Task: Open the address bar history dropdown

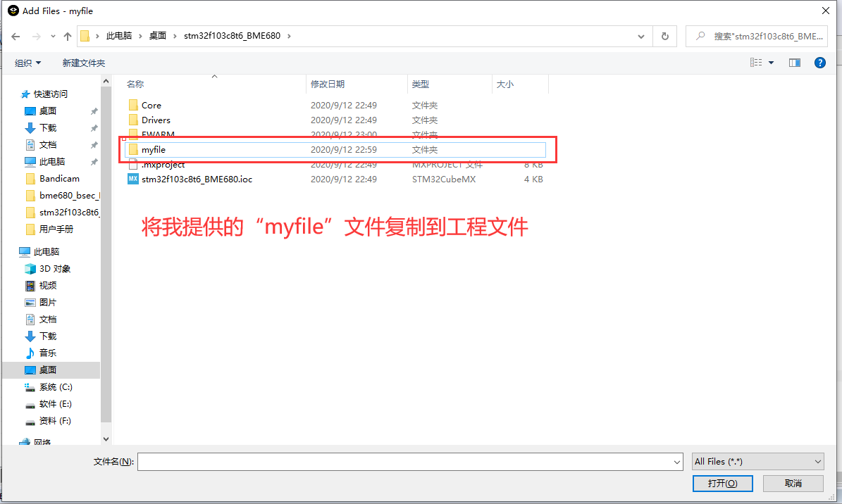Action: [640, 36]
